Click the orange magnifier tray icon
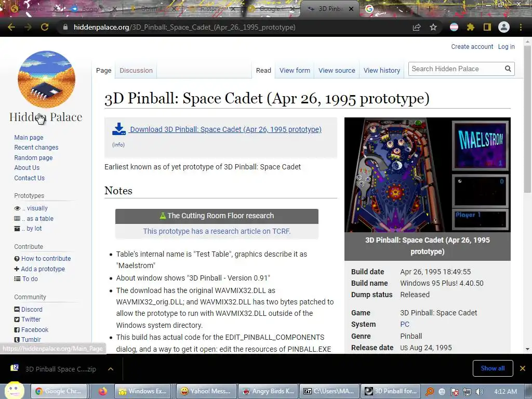 point(430,392)
